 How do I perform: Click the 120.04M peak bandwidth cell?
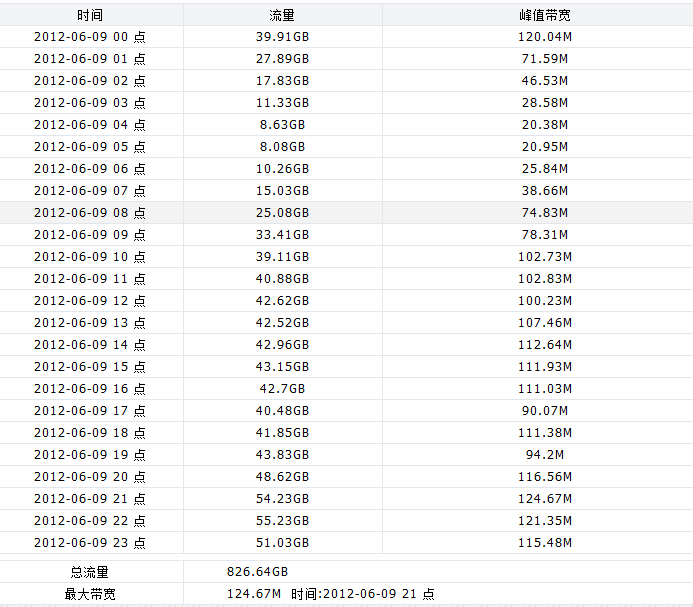click(x=545, y=37)
